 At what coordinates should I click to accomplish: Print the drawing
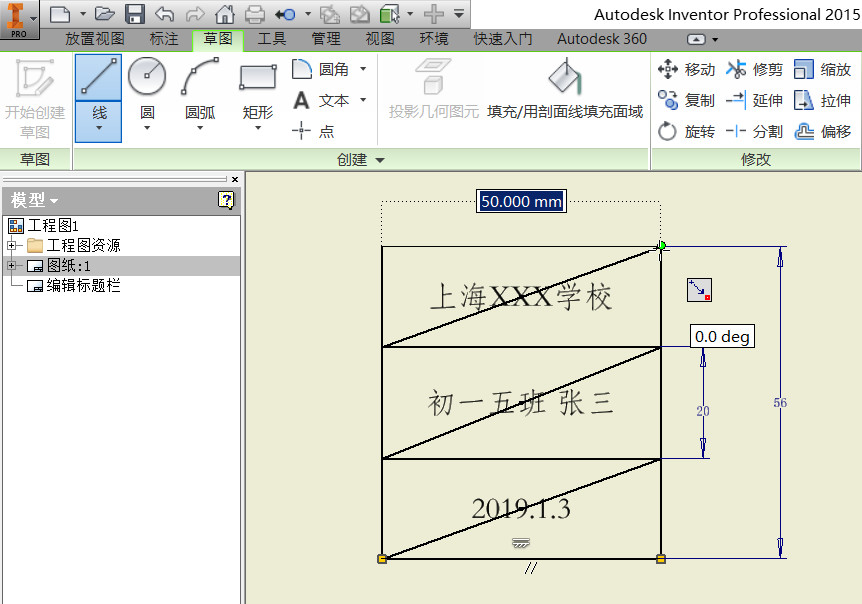255,14
